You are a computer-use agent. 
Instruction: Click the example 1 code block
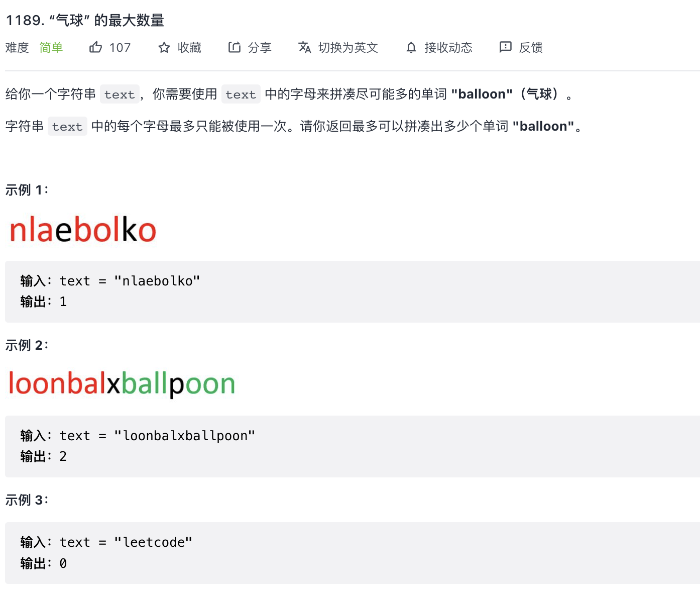352,291
